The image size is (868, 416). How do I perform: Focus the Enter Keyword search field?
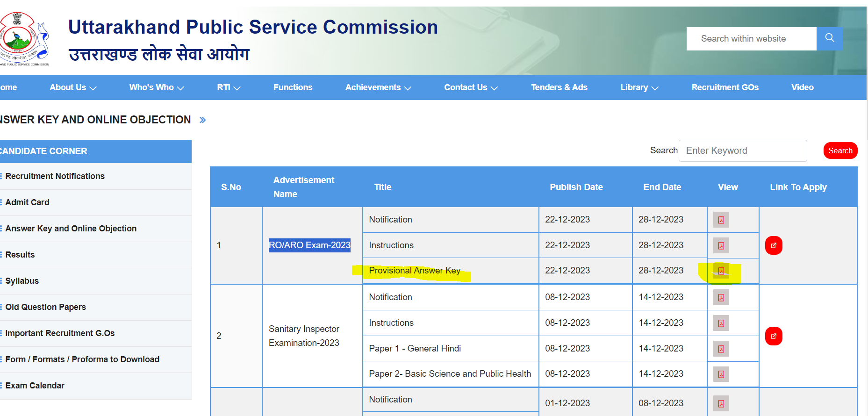click(743, 151)
